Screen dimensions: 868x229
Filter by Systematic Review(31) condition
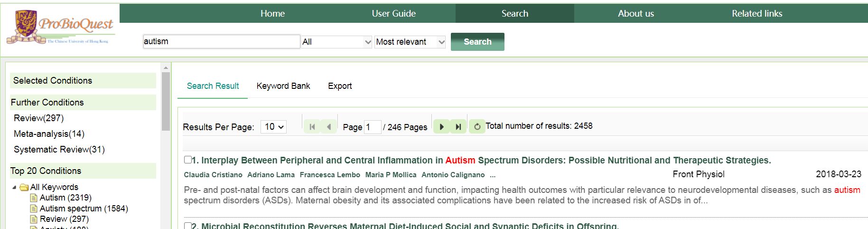[59, 149]
